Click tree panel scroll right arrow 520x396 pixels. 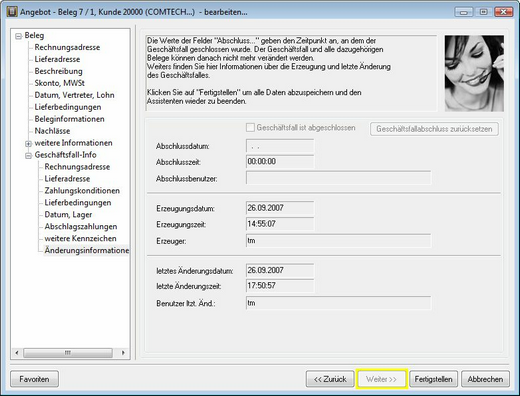123,353
